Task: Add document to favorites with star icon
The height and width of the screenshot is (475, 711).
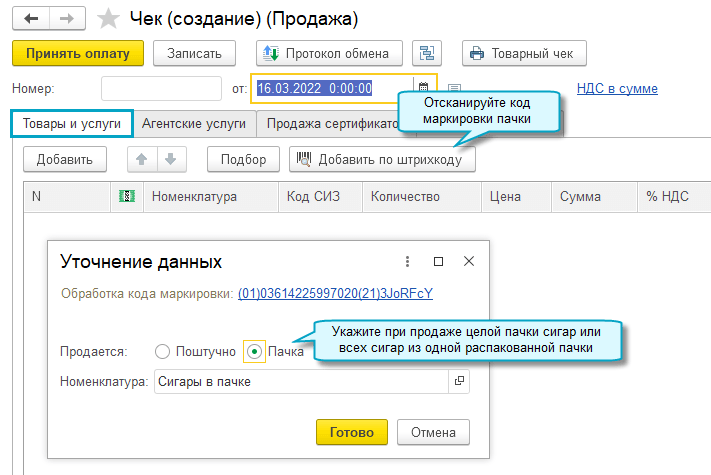Action: click(x=108, y=19)
